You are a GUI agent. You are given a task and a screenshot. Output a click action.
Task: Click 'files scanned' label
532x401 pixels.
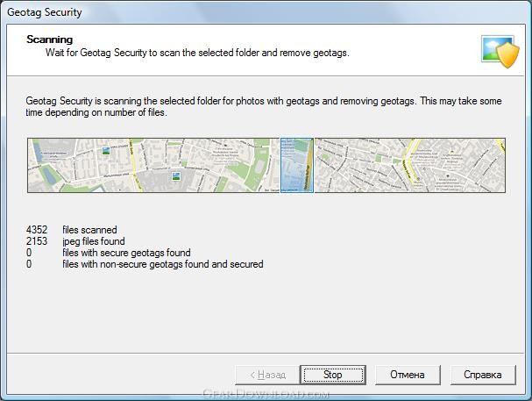89,230
